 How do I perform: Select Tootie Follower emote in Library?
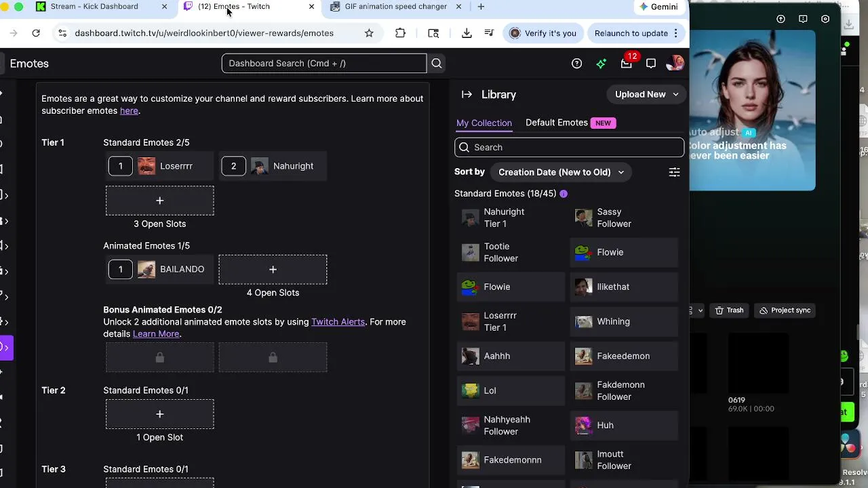[511, 252]
